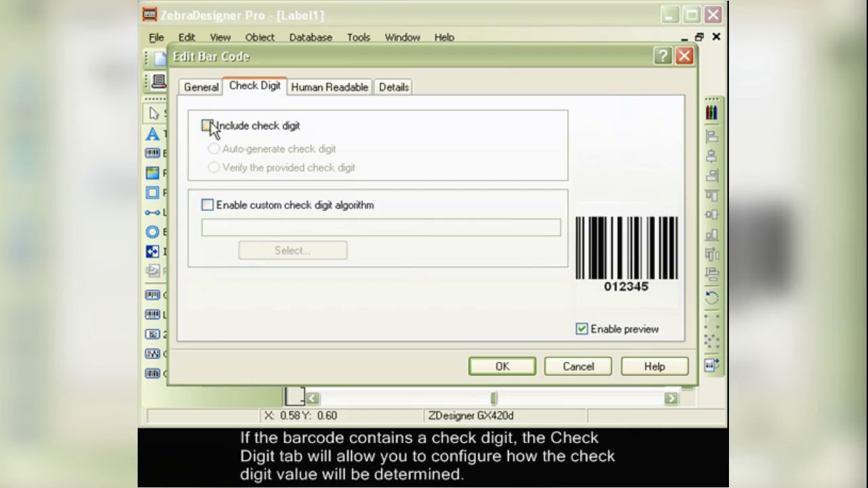Close the Edit Bar Code dialog

pos(684,56)
